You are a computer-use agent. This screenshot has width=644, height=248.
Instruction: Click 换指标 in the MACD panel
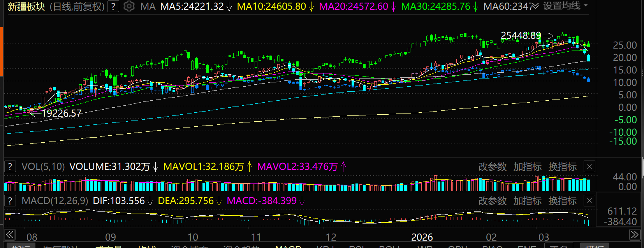click(562, 201)
